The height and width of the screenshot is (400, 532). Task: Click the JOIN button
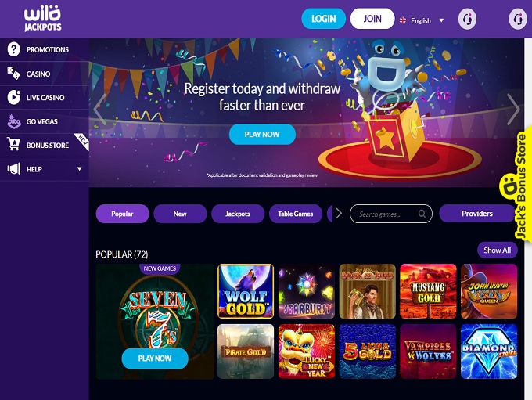coord(372,19)
